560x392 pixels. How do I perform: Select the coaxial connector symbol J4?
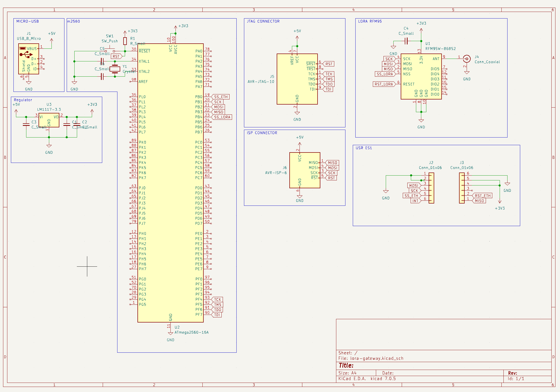[467, 59]
